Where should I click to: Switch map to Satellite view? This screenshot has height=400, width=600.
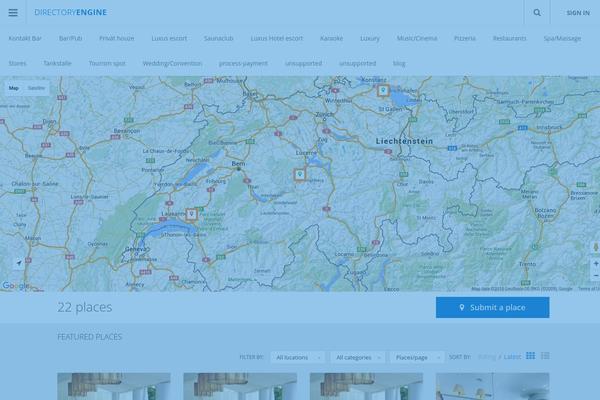pos(36,88)
